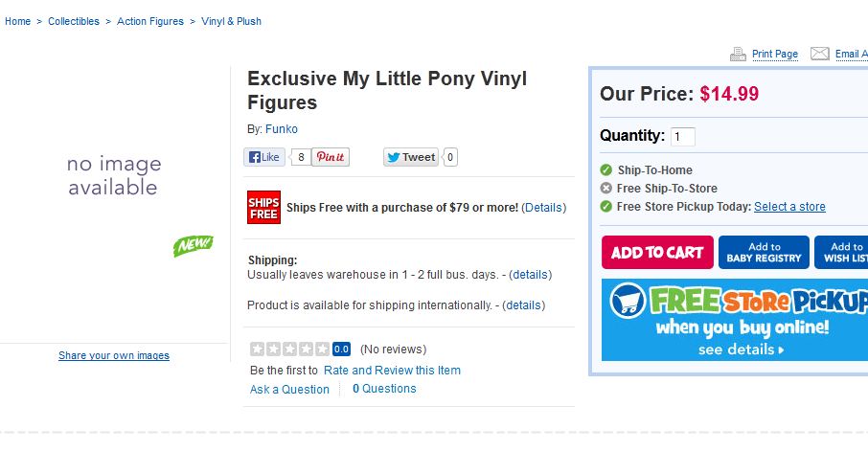868x451 pixels.
Task: Click the red Ships Free badge
Action: [263, 207]
